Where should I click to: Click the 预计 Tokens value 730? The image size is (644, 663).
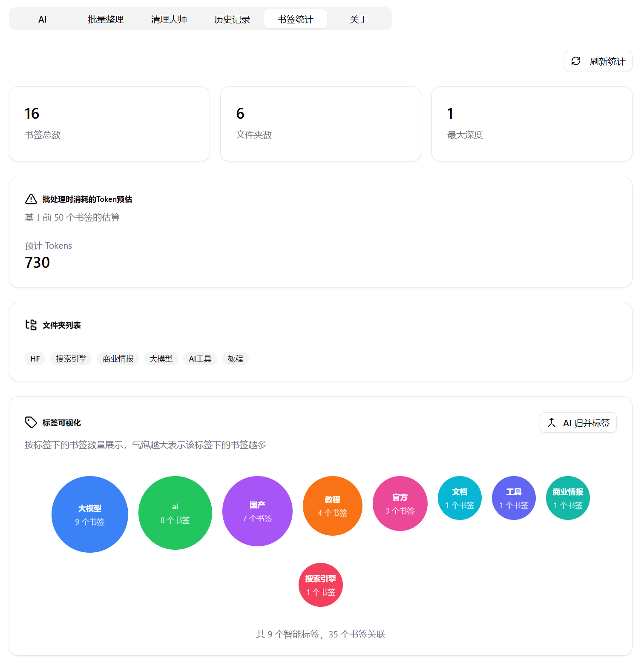37,262
